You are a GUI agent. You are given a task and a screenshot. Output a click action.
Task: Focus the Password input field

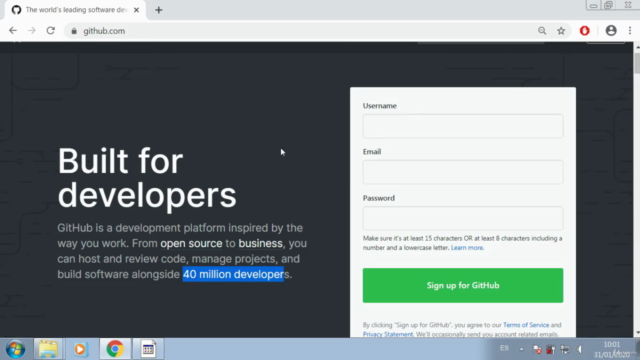pyautogui.click(x=463, y=218)
